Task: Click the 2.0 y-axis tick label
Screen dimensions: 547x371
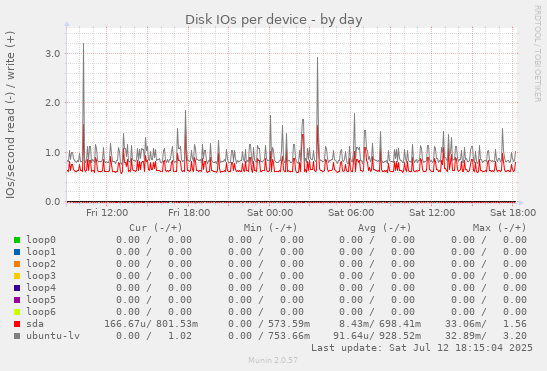Action: click(53, 103)
